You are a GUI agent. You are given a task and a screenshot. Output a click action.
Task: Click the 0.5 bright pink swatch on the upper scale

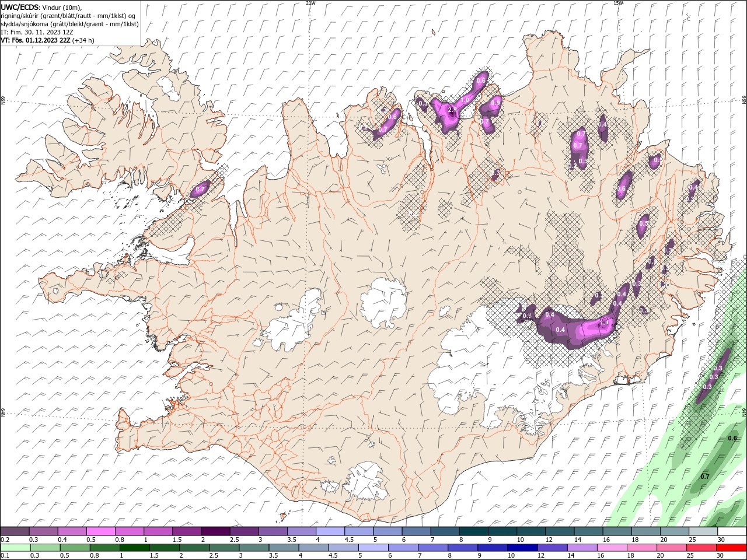[101, 531]
